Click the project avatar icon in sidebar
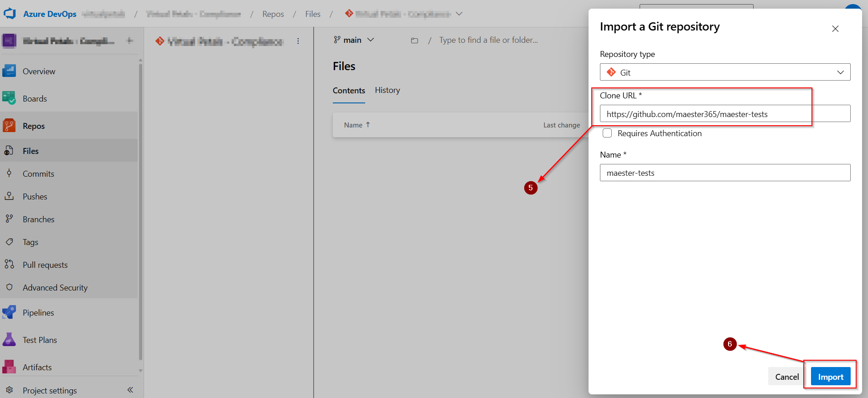Viewport: 868px width, 398px height. (9, 41)
